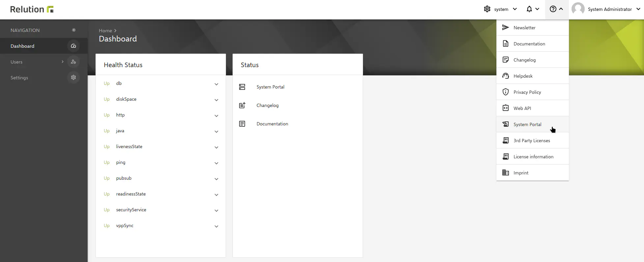Click the Relution logo
The image size is (644, 262).
click(x=32, y=9)
